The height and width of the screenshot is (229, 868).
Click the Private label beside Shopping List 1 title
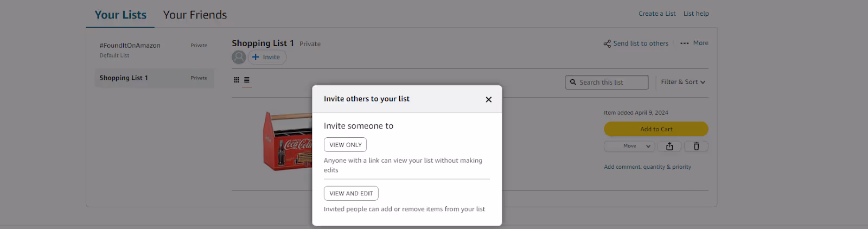pyautogui.click(x=310, y=44)
